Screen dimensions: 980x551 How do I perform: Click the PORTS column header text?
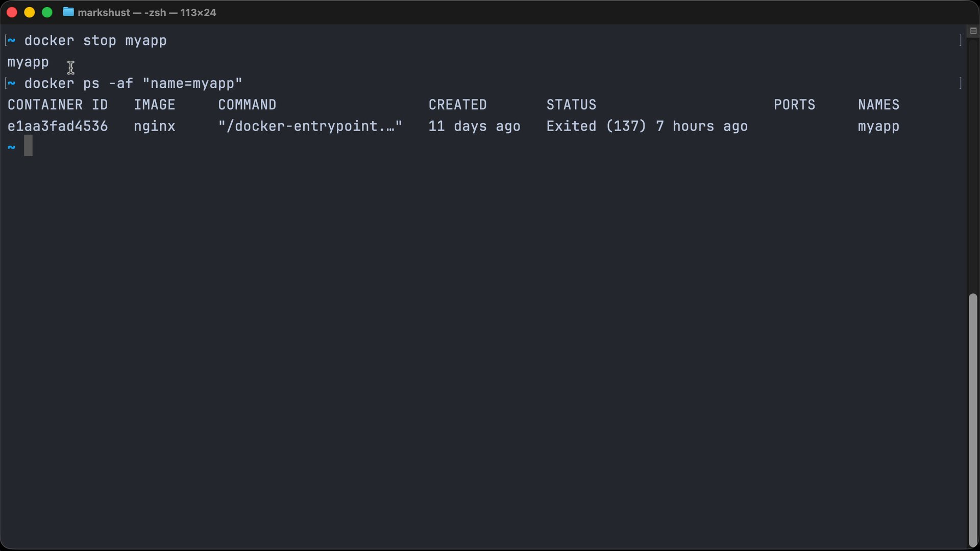click(x=794, y=105)
